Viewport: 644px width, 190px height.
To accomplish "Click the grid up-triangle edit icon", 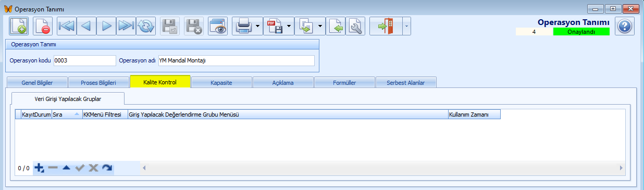I will pyautogui.click(x=66, y=168).
